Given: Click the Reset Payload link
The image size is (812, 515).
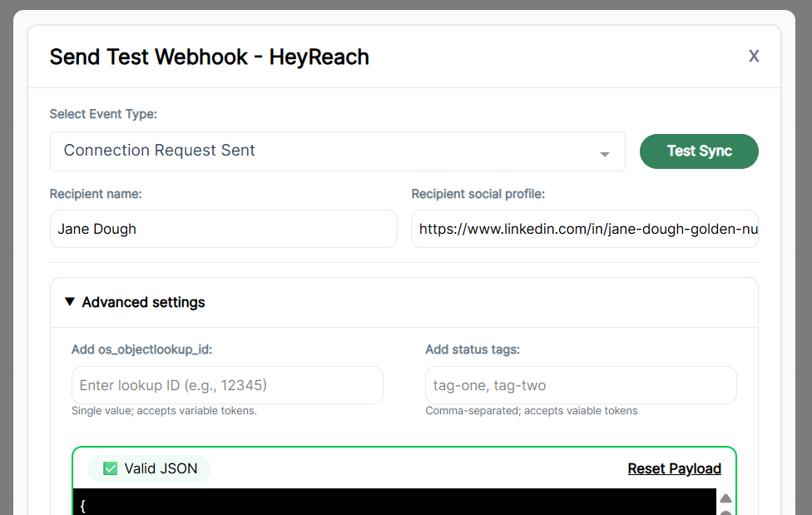Looking at the screenshot, I should (675, 468).
